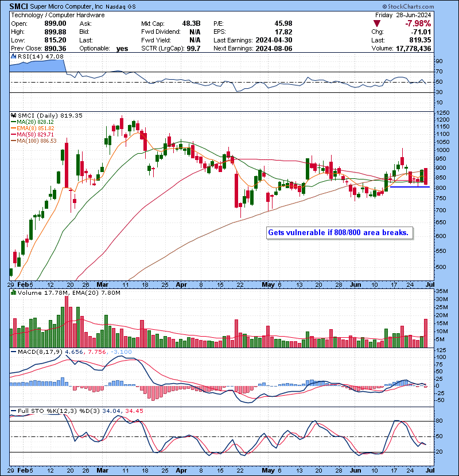
Task: Click the header Volume value 17,778,436
Action: pos(414,49)
